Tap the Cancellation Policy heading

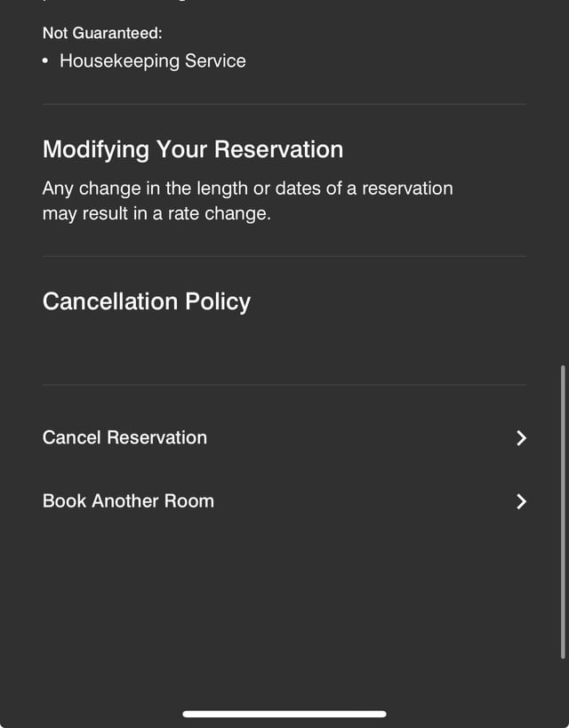(x=147, y=302)
